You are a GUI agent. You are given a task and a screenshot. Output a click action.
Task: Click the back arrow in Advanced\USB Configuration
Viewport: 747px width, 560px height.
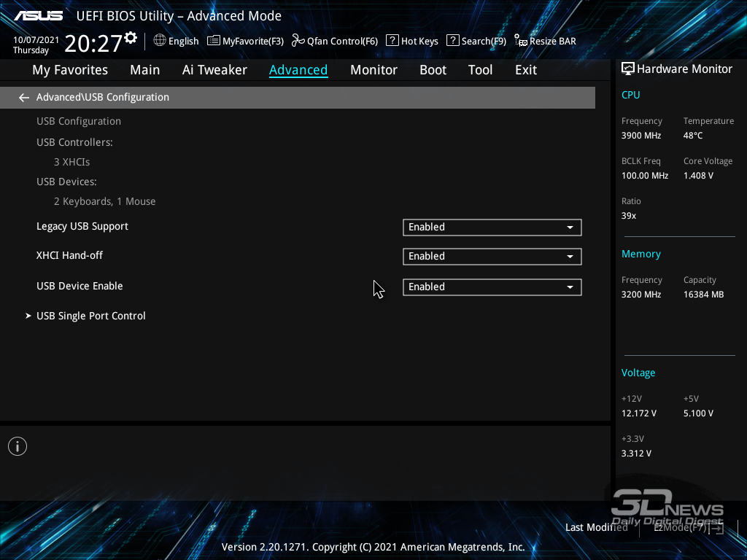point(24,98)
